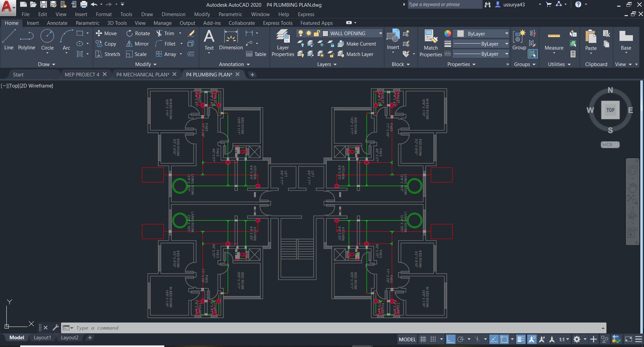Toggle object snap tracking in status bar
Viewport: 644px width, 347px height.
494,339
